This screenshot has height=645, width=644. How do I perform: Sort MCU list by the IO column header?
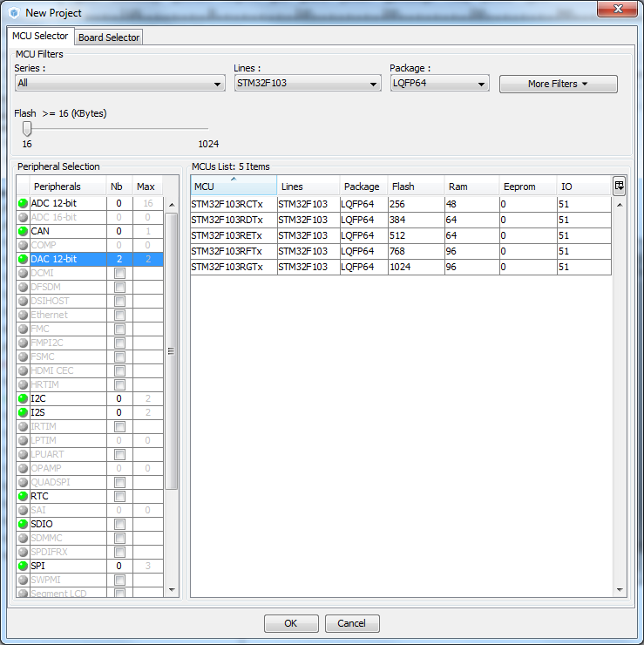pos(585,187)
